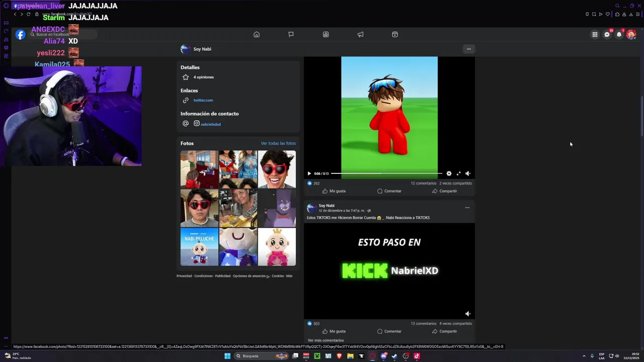Open account profile avatar menu

click(x=631, y=35)
